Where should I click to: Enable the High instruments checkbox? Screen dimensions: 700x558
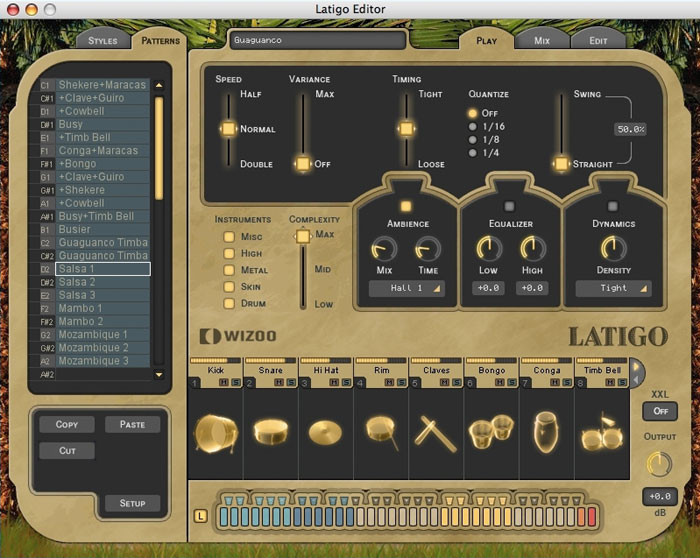pos(229,254)
